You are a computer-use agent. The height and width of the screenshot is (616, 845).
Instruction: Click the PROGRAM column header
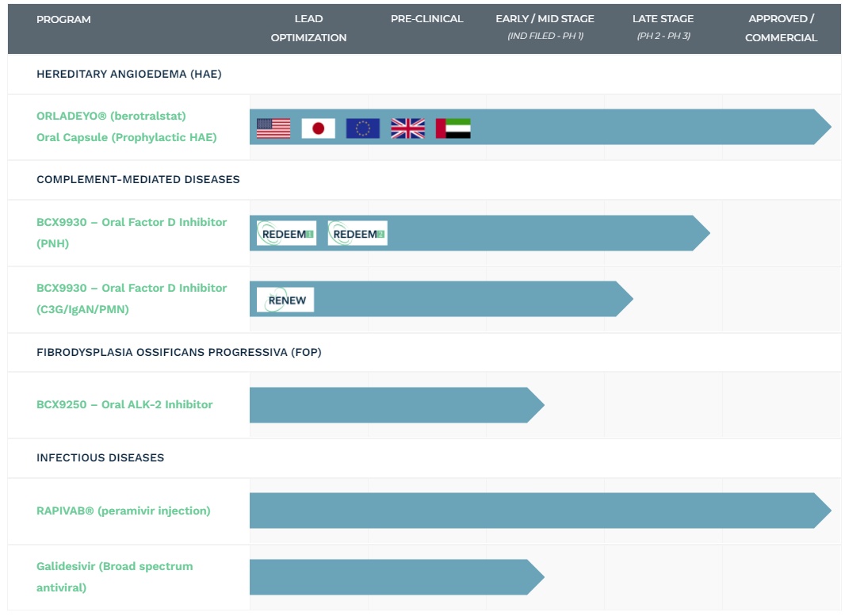(63, 19)
